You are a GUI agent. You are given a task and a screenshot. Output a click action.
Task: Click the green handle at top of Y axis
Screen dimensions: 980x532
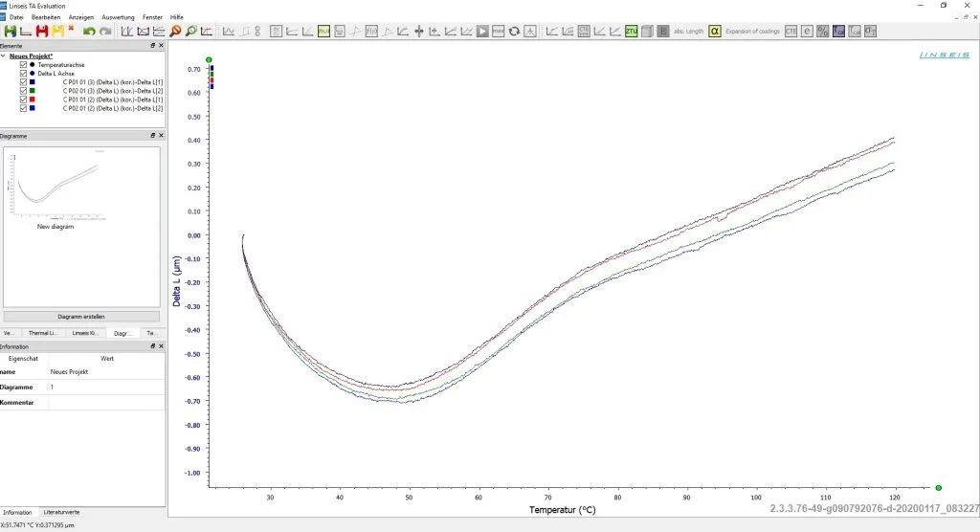(x=209, y=60)
